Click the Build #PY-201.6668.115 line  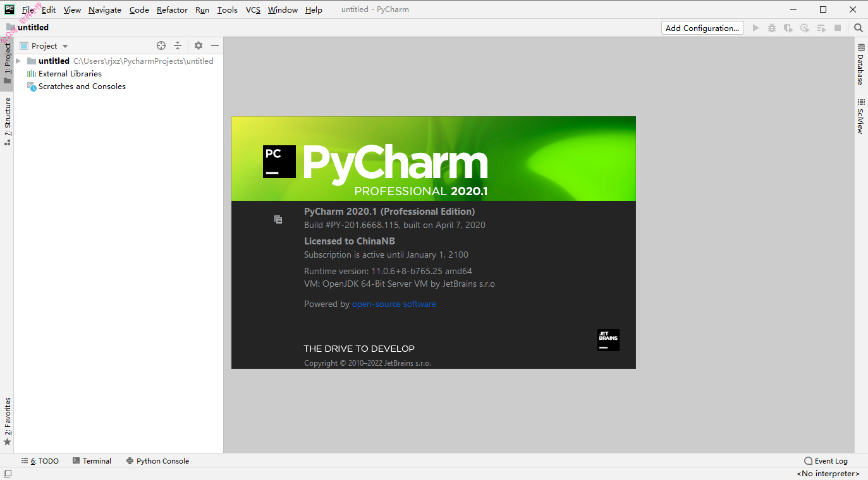(394, 225)
